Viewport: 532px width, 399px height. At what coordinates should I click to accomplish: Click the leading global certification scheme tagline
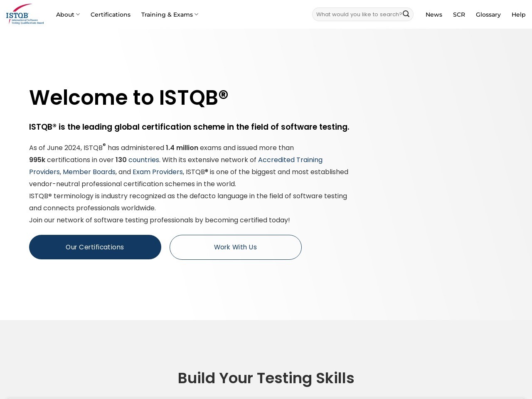pos(189,127)
